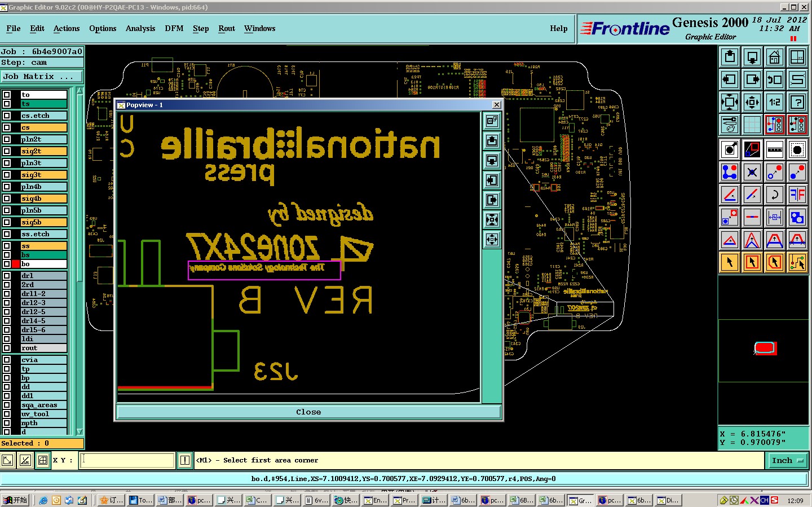
Task: Toggle the grid display icon
Action: pos(752,125)
